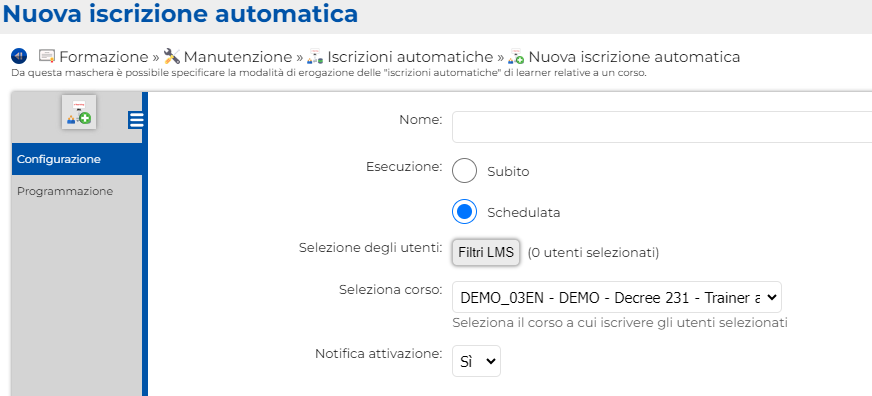Go to Iscrizioni automatiche breadcrumb link
872x396 pixels.
point(410,57)
